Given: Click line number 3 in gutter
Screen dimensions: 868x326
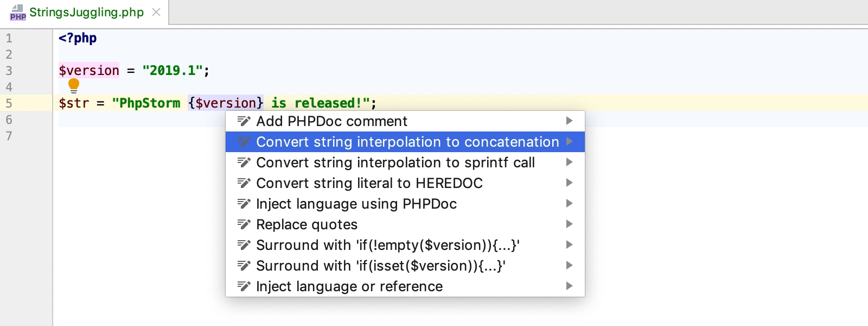Looking at the screenshot, I should click(x=9, y=71).
